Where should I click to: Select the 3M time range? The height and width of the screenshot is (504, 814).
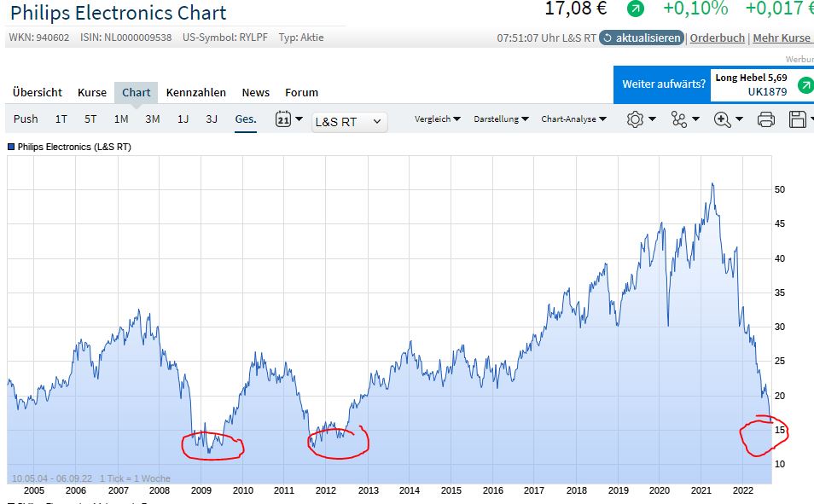pos(153,119)
